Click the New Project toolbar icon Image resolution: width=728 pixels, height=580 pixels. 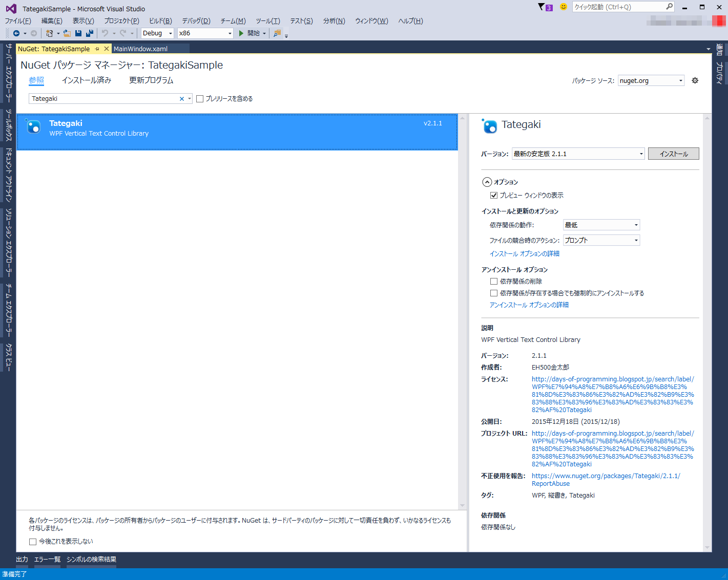pos(50,33)
